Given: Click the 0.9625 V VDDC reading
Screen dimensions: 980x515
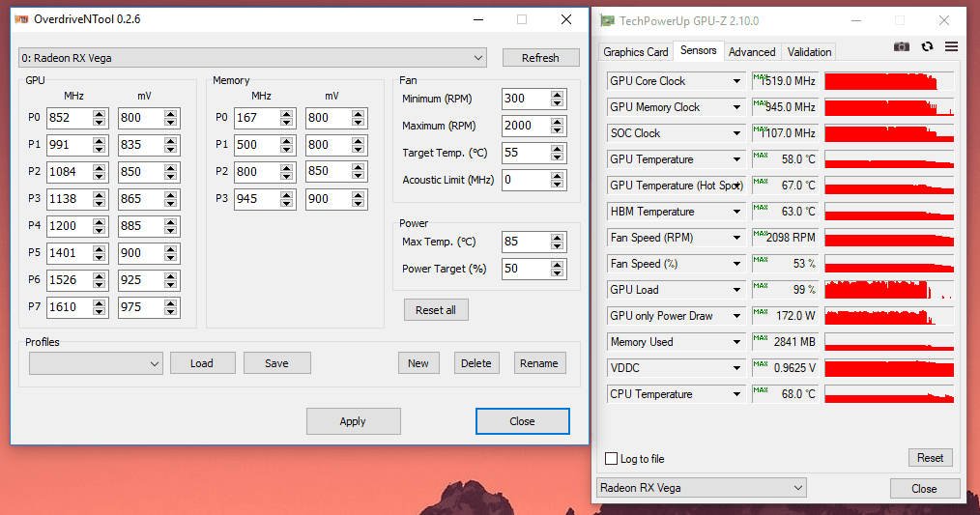Looking at the screenshot, I should click(x=785, y=368).
